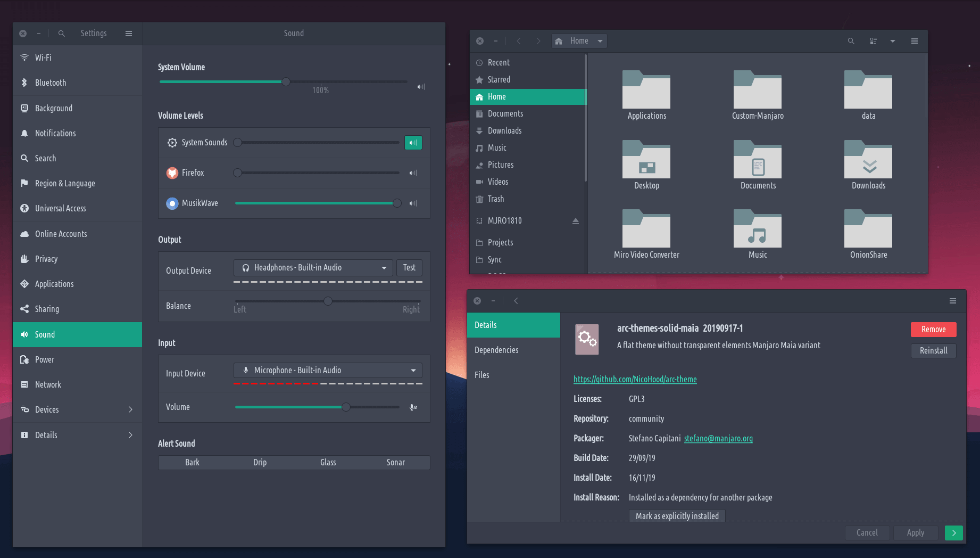Select the Glass alert sound
This screenshot has height=558, width=980.
tap(328, 463)
